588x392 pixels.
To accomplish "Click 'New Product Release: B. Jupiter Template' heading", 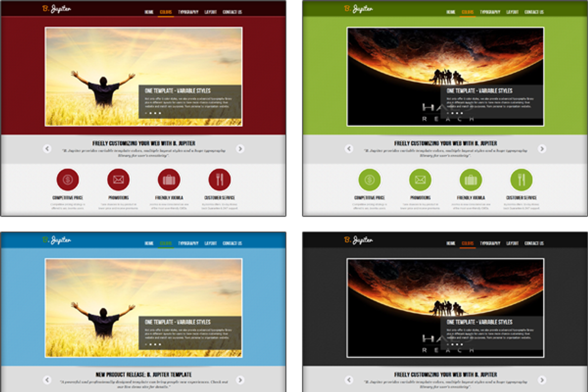I will tap(144, 375).
